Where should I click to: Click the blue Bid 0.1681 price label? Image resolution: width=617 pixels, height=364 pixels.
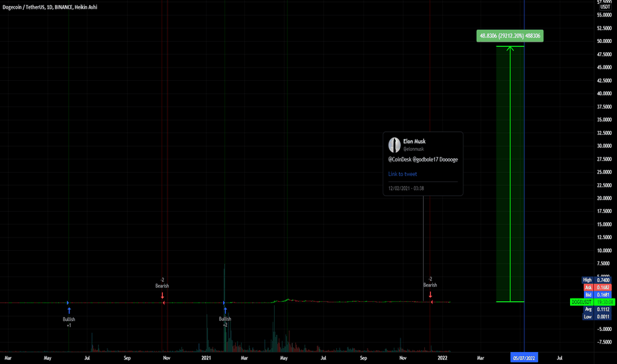coord(596,295)
